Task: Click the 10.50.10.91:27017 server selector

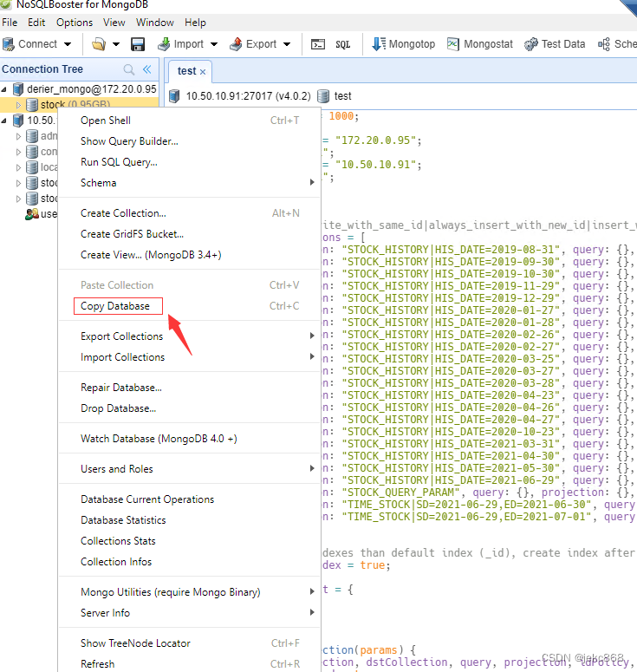Action: [240, 96]
